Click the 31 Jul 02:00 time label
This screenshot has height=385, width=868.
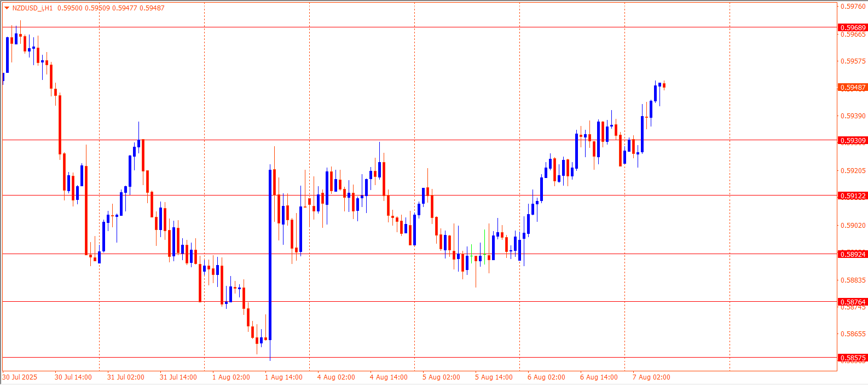pos(126,377)
